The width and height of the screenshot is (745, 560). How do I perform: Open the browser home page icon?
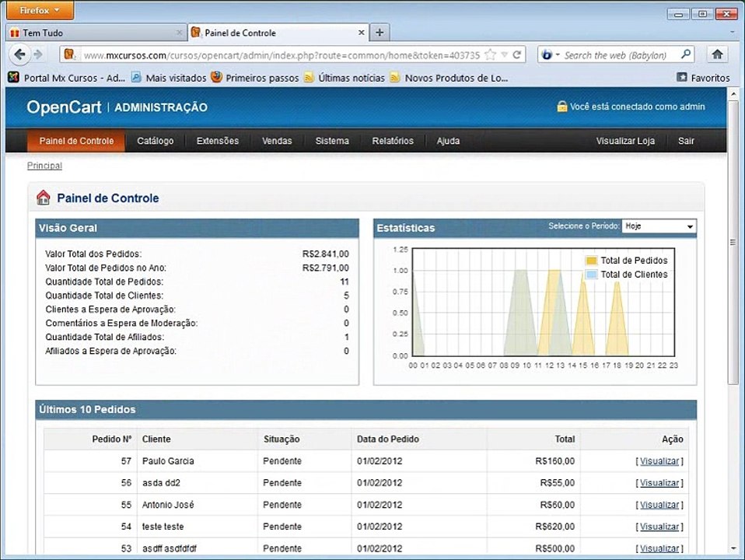718,54
